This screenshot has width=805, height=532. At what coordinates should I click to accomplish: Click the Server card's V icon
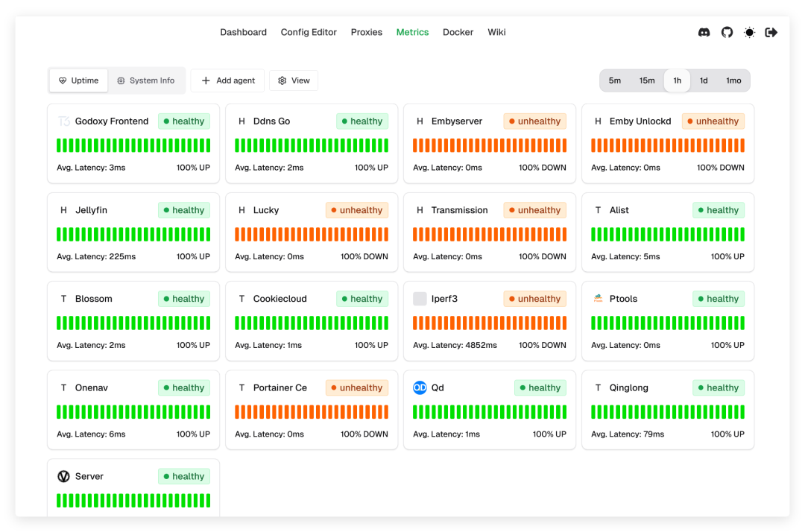pyautogui.click(x=63, y=476)
